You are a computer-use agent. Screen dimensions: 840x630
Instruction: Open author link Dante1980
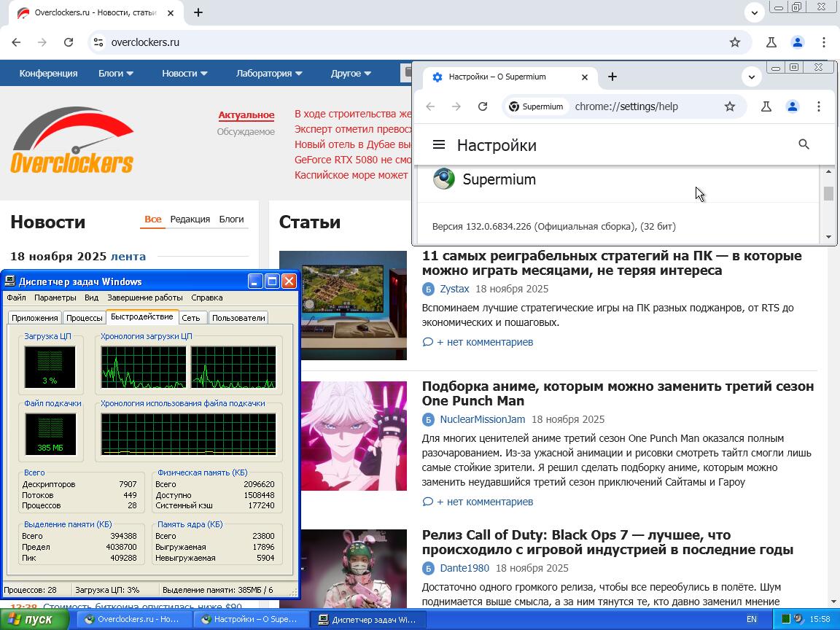(464, 568)
